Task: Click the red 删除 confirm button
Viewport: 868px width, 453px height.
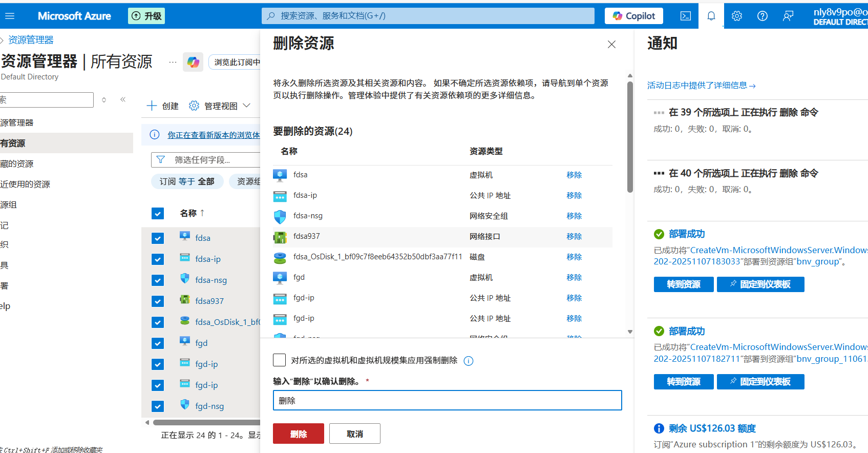Action: click(298, 434)
